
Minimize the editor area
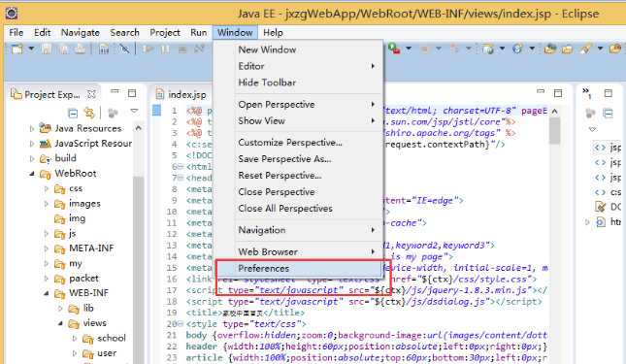[541, 91]
